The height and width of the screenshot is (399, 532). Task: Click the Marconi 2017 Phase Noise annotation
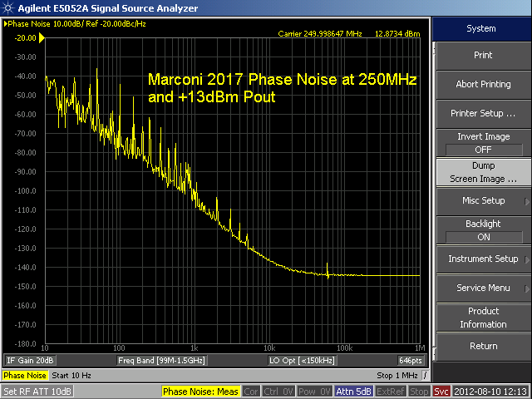[283, 88]
